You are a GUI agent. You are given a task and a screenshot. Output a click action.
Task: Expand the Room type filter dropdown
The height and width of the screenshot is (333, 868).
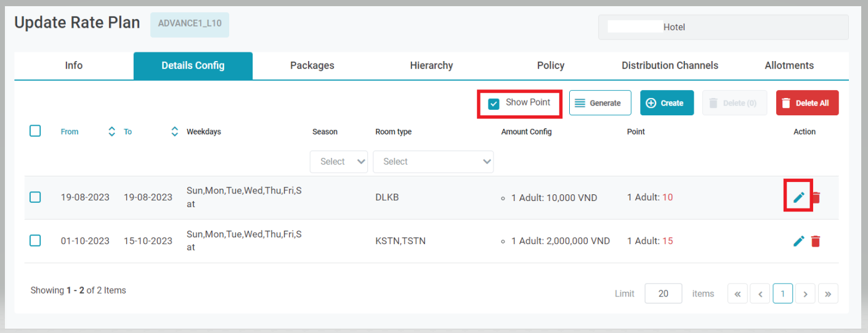[x=433, y=162]
